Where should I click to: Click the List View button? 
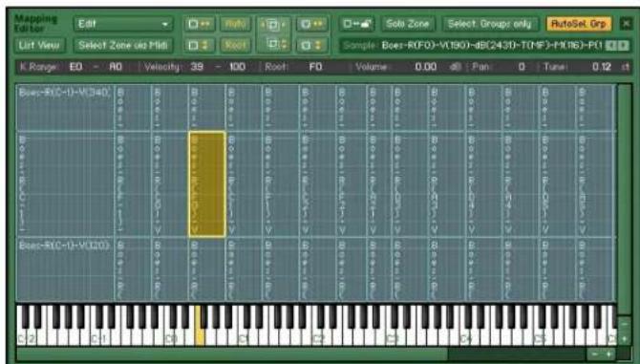tap(39, 45)
